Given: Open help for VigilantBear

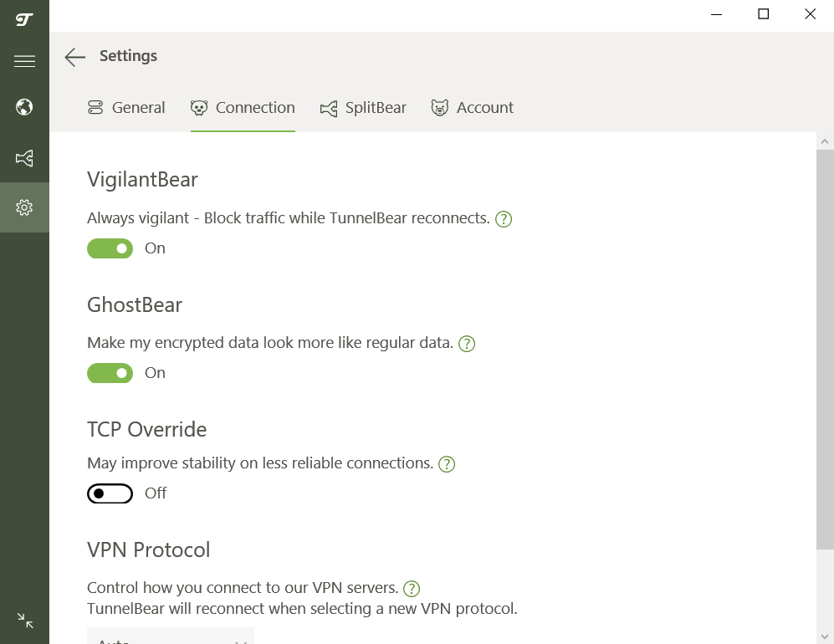Looking at the screenshot, I should point(504,219).
